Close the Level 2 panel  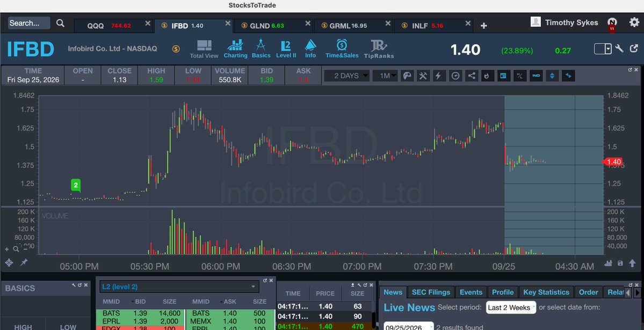pyautogui.click(x=271, y=281)
